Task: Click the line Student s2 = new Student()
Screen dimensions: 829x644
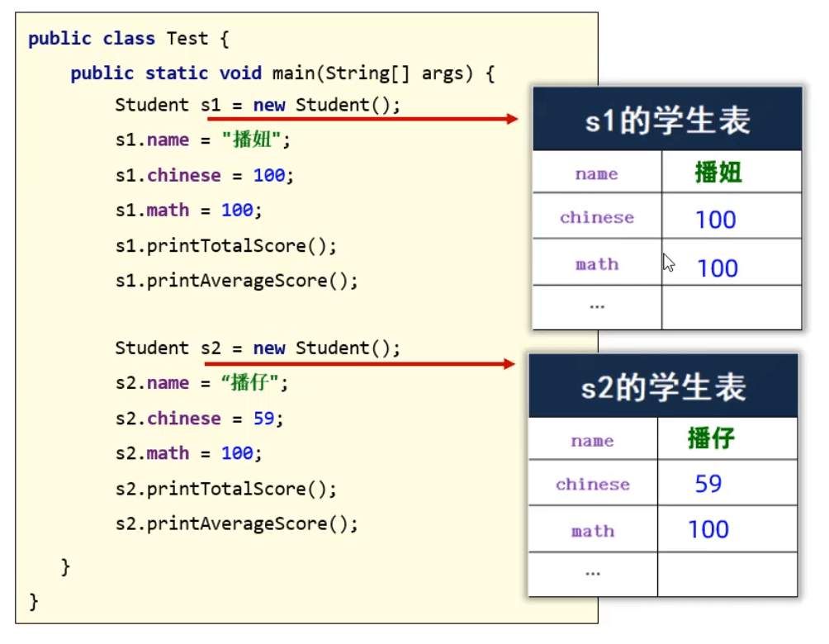Action: (258, 348)
